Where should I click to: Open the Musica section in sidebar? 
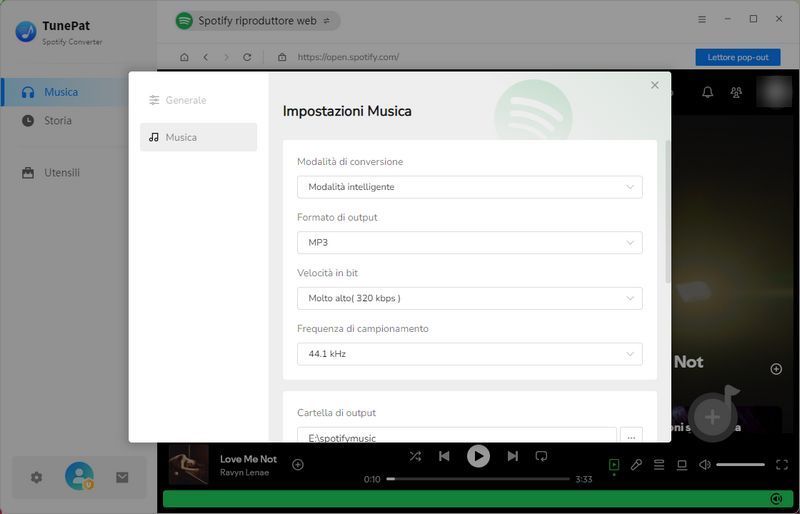(x=64, y=92)
